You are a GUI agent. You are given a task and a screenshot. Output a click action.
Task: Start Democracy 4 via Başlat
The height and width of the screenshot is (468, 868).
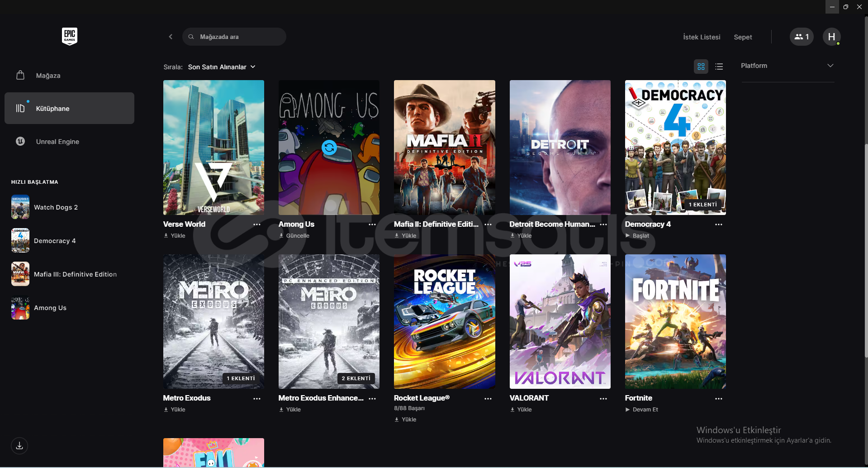[x=637, y=235]
